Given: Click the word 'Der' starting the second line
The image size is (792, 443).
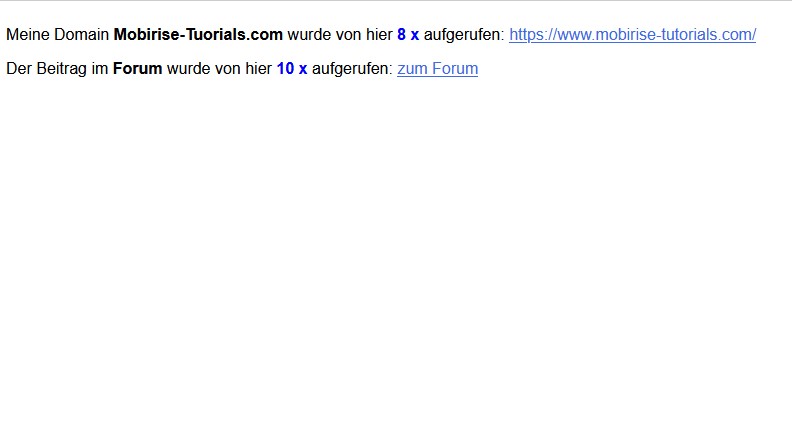Looking at the screenshot, I should [19, 69].
